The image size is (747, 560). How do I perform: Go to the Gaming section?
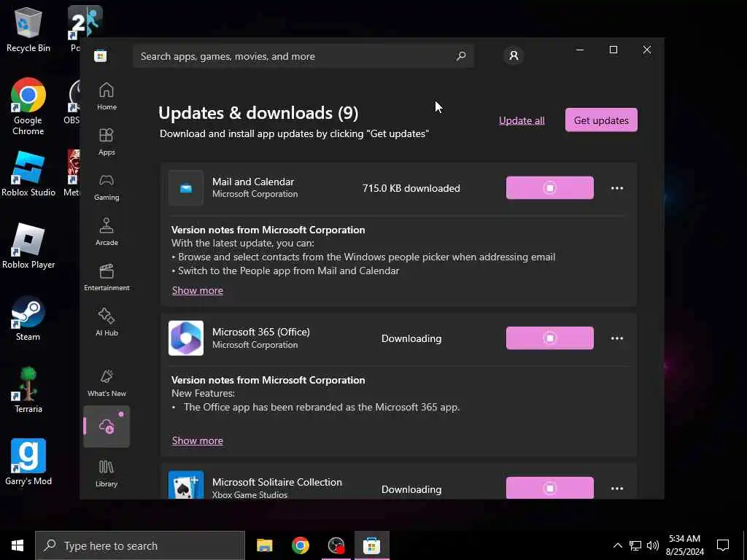click(107, 187)
